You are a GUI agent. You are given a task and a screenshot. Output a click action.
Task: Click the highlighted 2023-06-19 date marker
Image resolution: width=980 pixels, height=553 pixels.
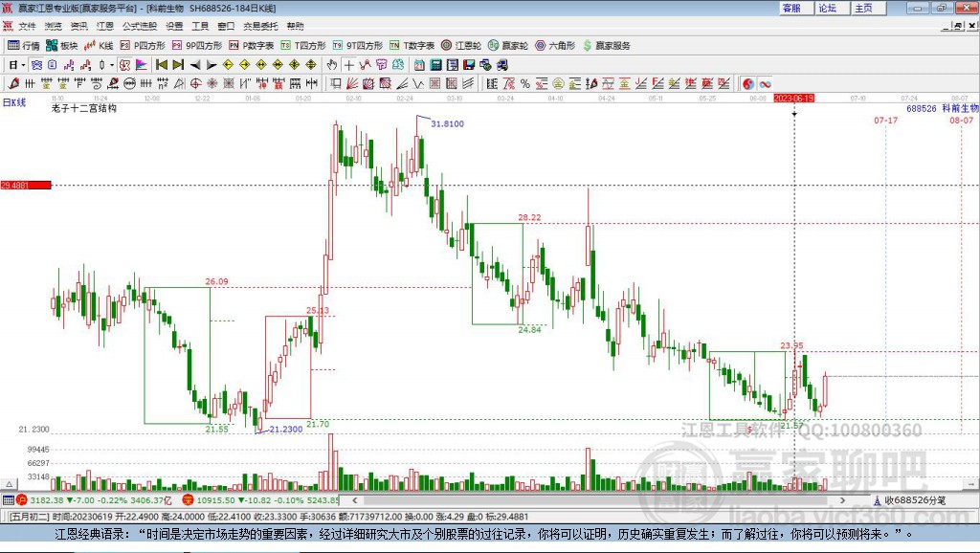click(793, 99)
